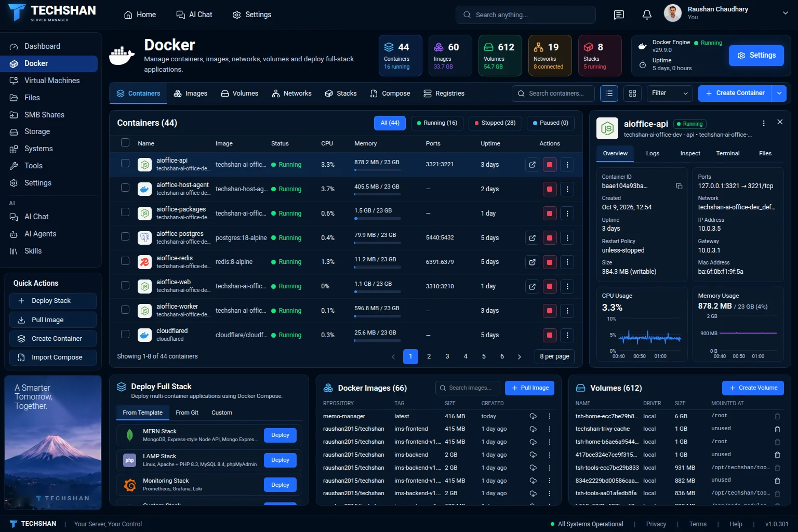The height and width of the screenshot is (532, 798).
Task: Switch to the Images tab
Action: [x=191, y=94]
